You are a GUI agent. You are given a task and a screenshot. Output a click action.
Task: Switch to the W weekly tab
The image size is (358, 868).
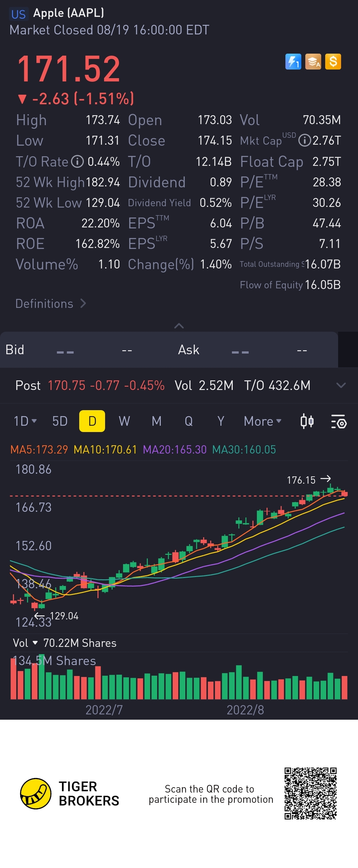coord(124,421)
